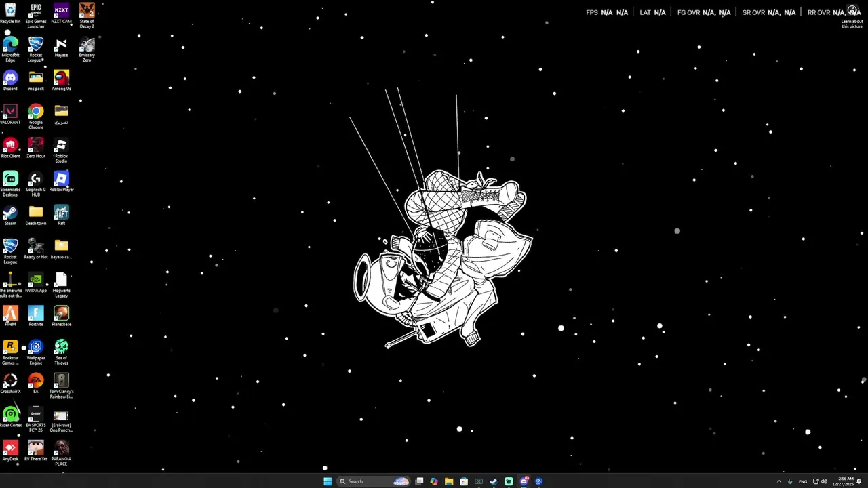Expand the hidden system tray icons

point(778,481)
